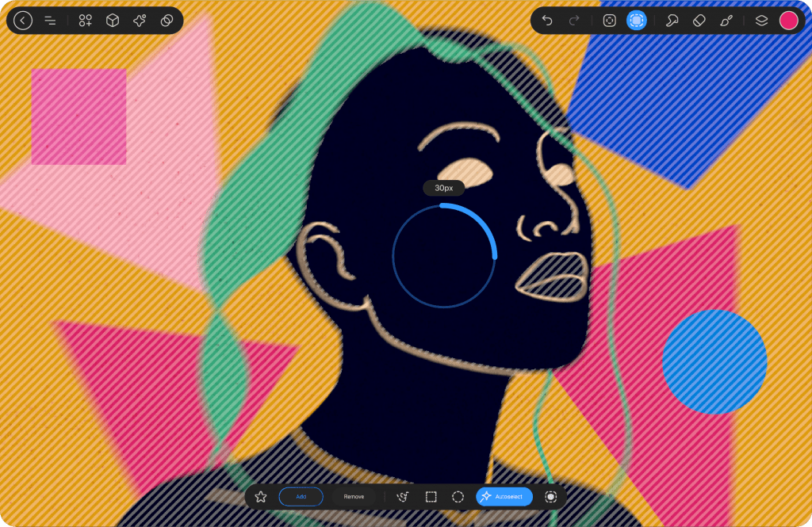
Task: Toggle the highlighted selection tool
Action: (637, 21)
